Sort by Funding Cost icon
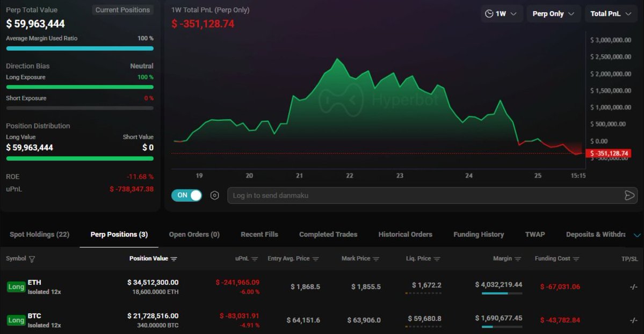Image resolution: width=644 pixels, height=334 pixels. pos(576,259)
